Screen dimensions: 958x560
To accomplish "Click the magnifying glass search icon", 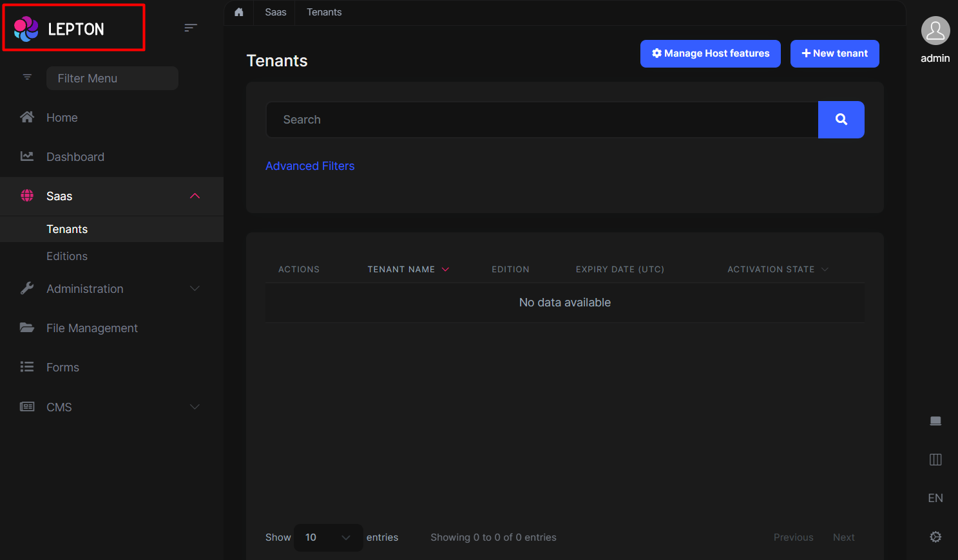I will click(x=841, y=120).
